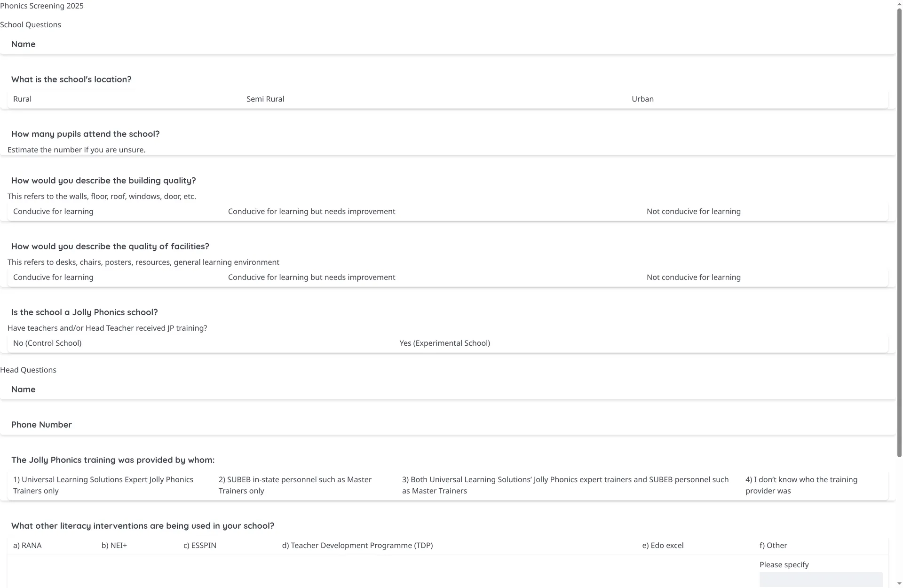
Task: Choose Semi Rural location option
Action: coord(265,99)
